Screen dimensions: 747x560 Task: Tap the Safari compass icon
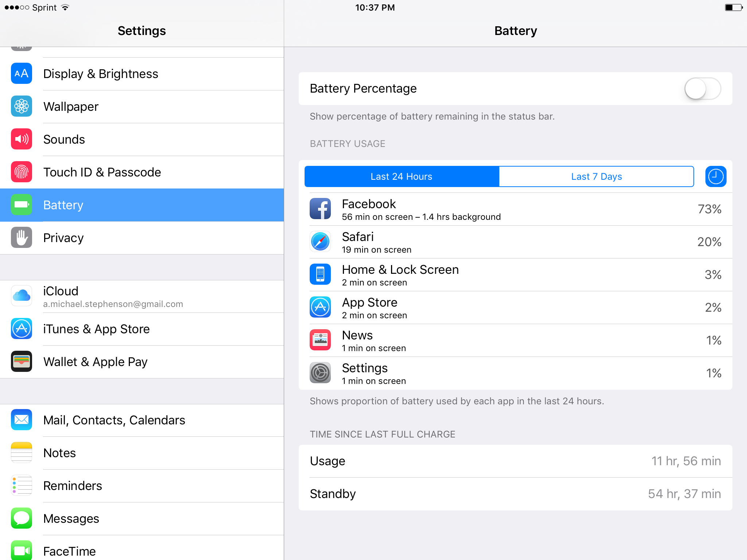pos(320,241)
